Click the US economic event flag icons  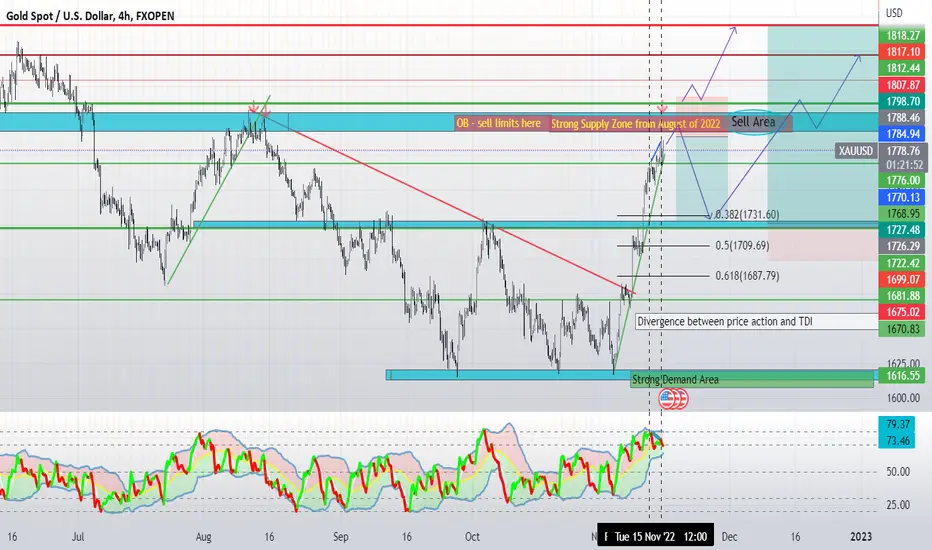[673, 398]
